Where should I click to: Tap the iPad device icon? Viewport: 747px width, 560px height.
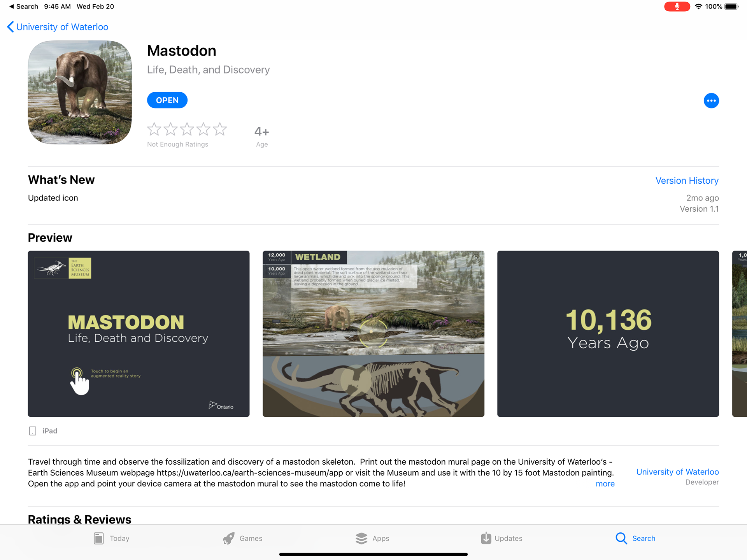click(x=33, y=431)
